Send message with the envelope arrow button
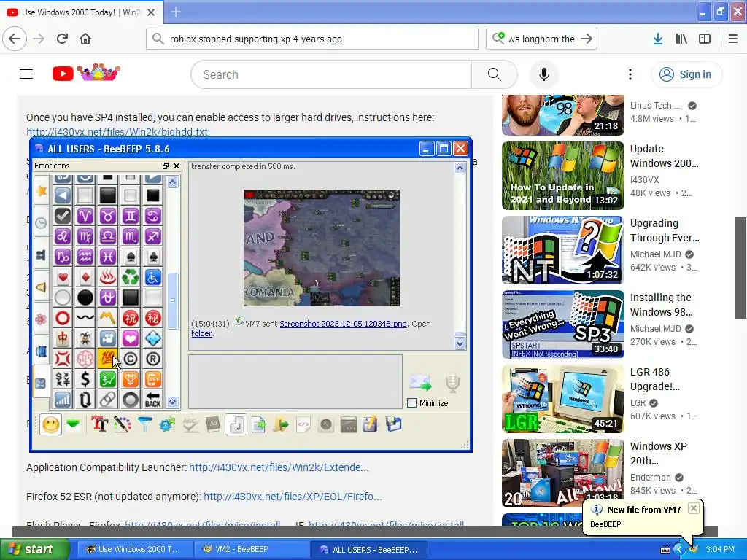 coord(420,382)
